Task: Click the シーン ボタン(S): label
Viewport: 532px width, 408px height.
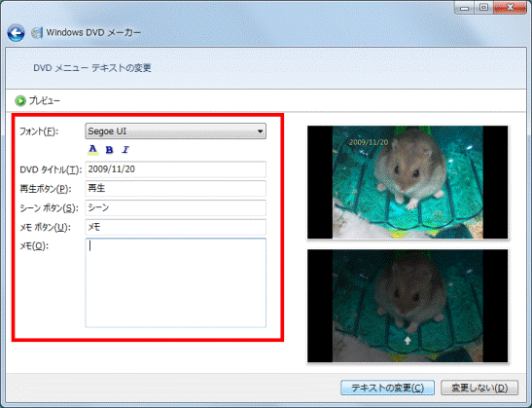Action: pos(49,208)
